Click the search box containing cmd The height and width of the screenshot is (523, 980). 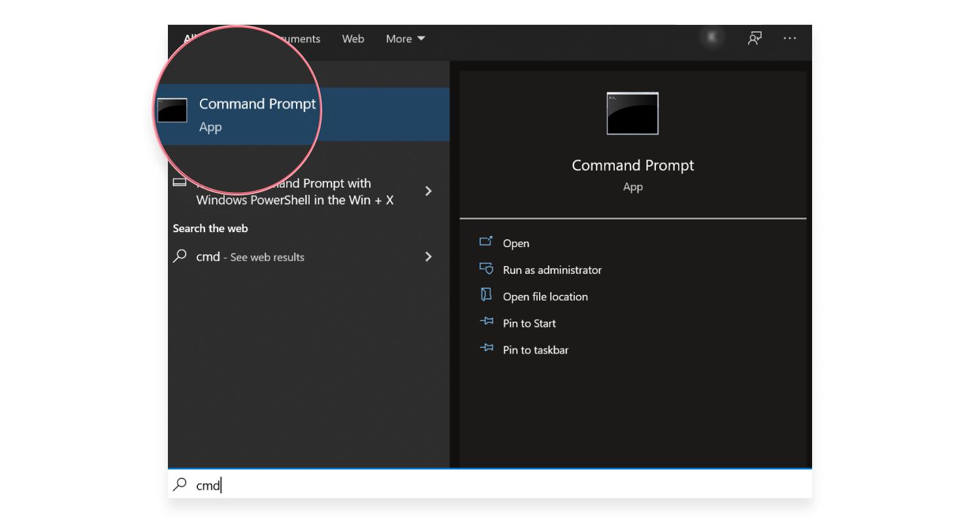click(490, 484)
